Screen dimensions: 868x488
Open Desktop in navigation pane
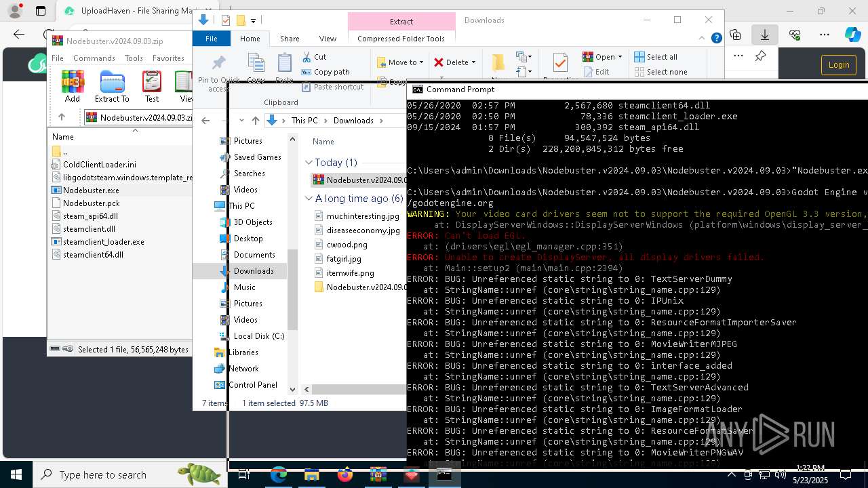click(241, 239)
